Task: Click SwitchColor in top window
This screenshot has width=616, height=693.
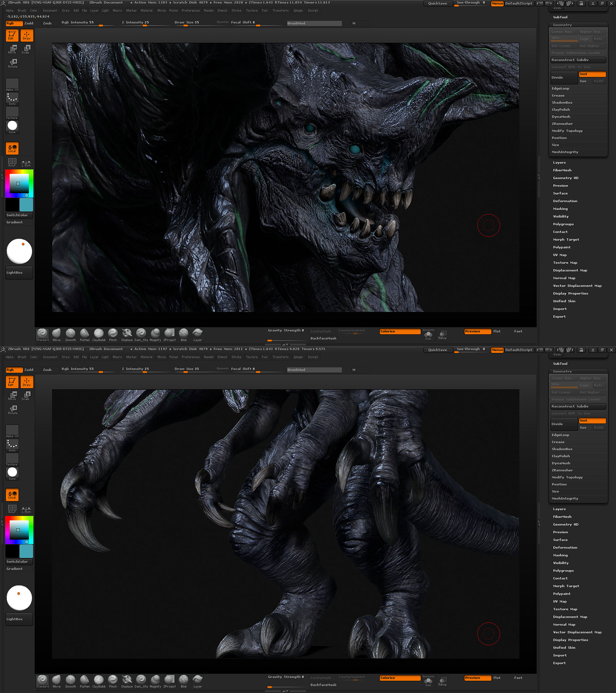Action: 19,215
